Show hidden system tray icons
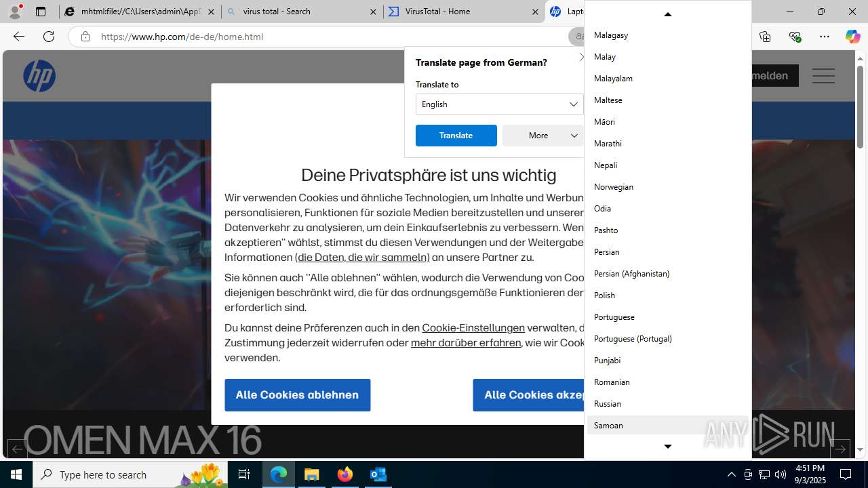 (x=731, y=474)
